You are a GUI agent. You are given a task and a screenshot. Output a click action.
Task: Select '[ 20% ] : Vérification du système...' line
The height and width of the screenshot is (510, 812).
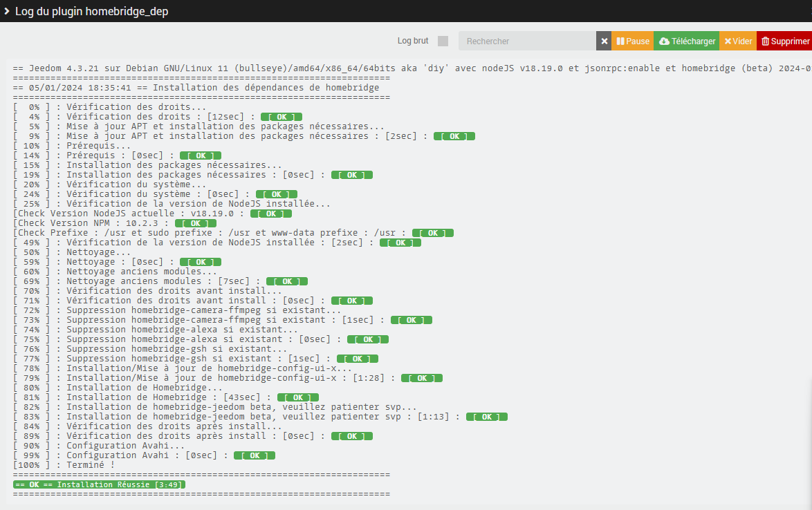click(109, 185)
